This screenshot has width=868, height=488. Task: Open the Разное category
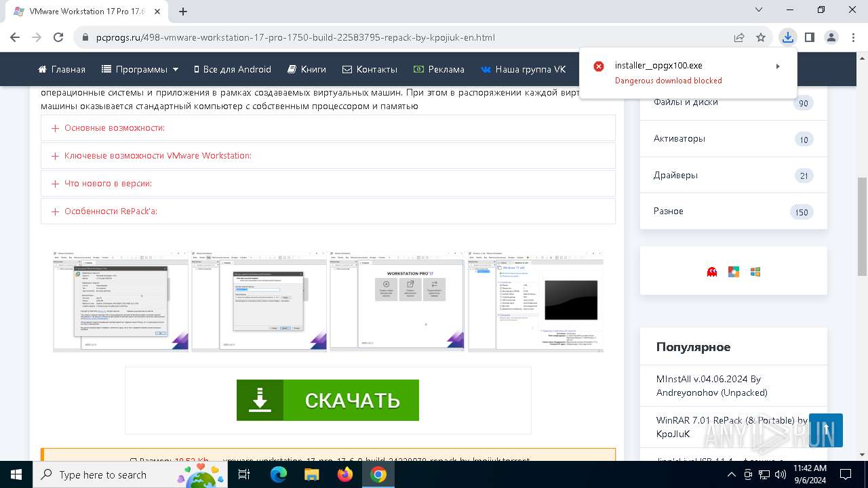(x=734, y=211)
